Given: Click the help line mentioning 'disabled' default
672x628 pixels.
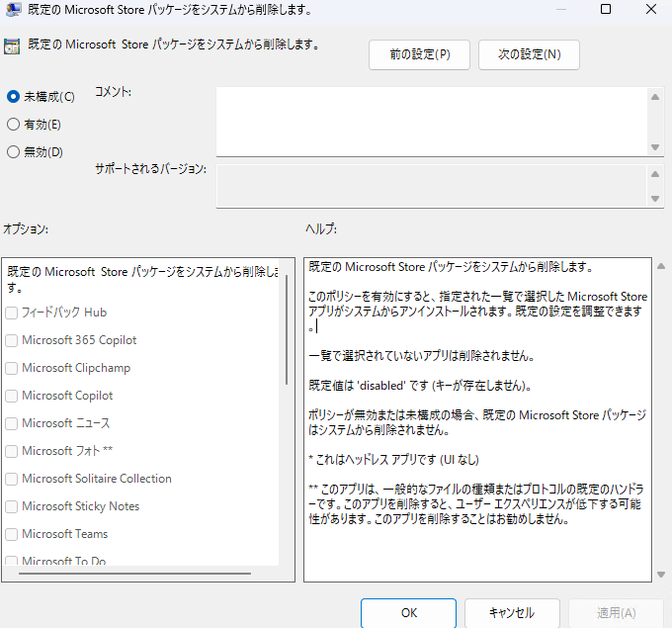Looking at the screenshot, I should click(x=420, y=386).
